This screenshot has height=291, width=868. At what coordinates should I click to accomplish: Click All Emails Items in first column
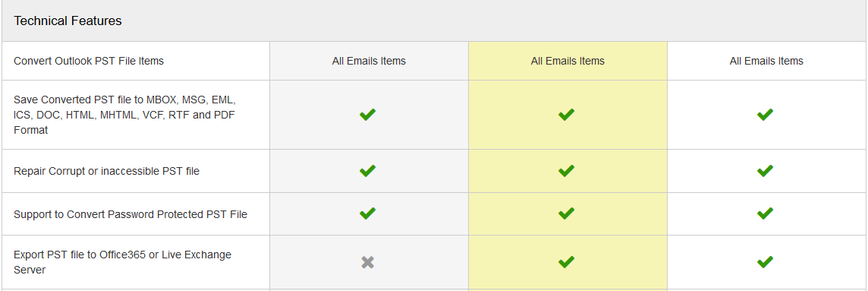pos(369,61)
